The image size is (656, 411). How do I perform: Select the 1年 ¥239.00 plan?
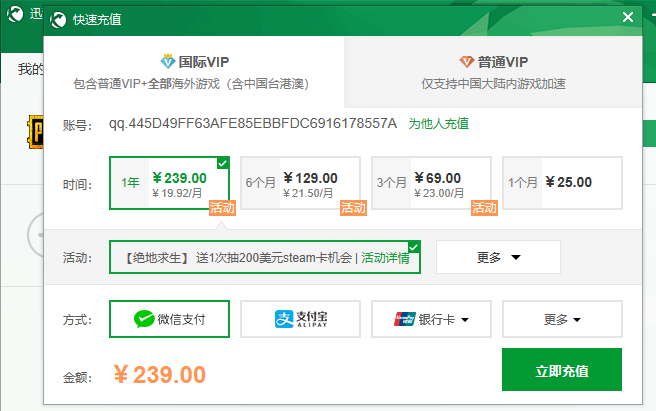point(169,183)
